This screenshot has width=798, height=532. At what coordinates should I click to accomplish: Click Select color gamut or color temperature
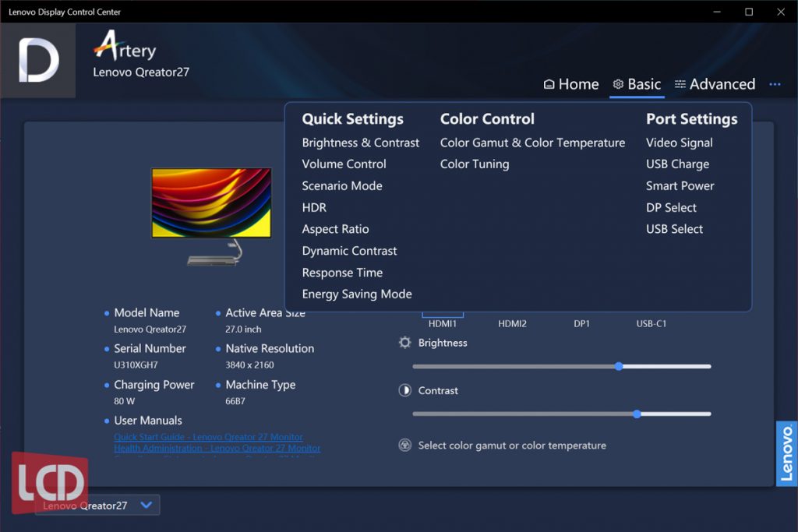coord(512,446)
